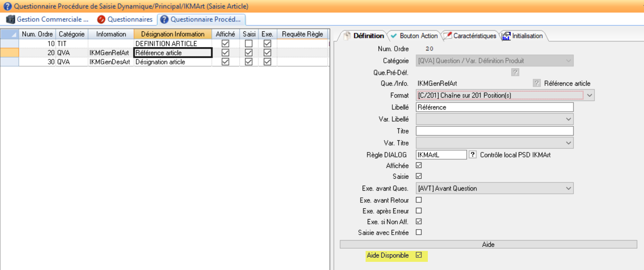Click the Initialisation tab chart icon
Viewport: 644px width, 270px height.
(506, 36)
